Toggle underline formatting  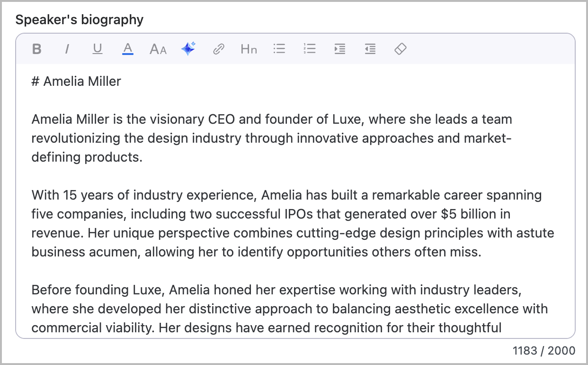[x=98, y=49]
